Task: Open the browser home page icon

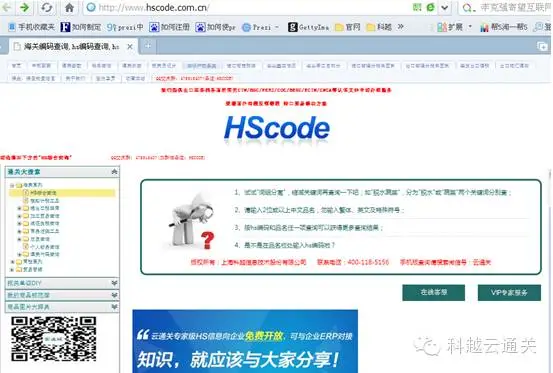Action: pyautogui.click(x=69, y=7)
